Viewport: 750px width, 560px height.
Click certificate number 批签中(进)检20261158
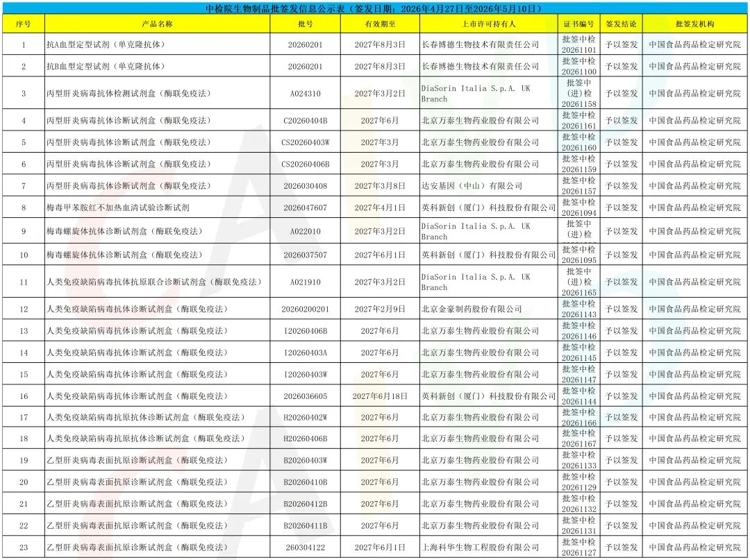point(578,94)
